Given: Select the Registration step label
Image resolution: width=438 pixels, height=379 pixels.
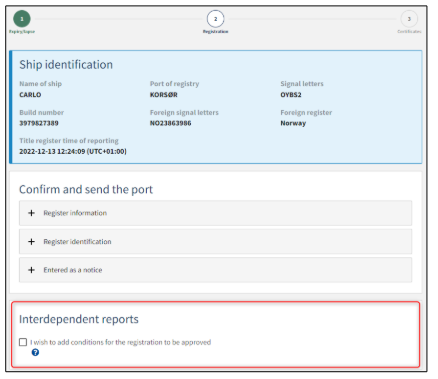Looking at the screenshot, I should (x=216, y=32).
